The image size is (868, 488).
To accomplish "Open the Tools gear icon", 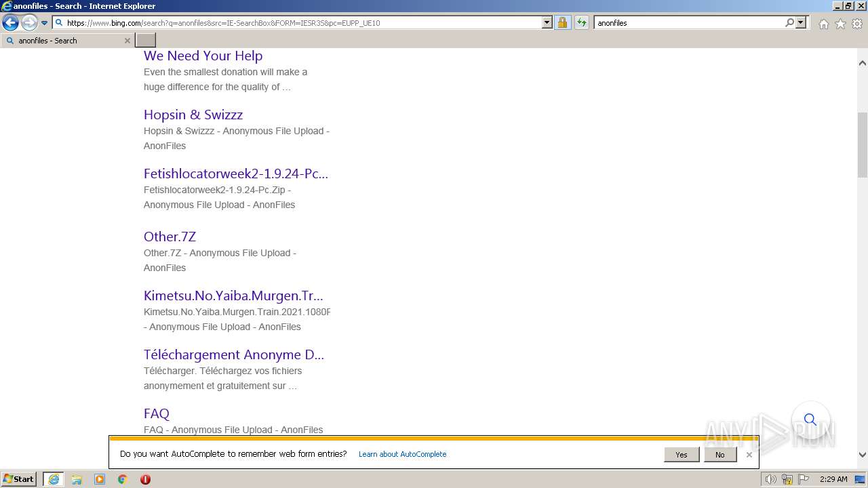I will (857, 24).
